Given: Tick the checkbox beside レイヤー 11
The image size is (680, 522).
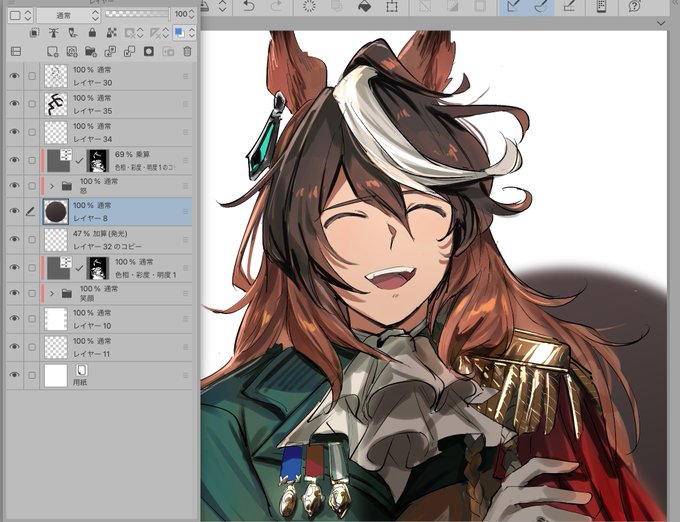Looking at the screenshot, I should click(x=32, y=347).
